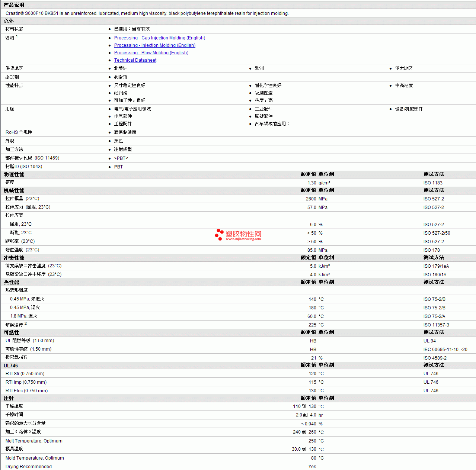Click the Drying Recommended value Yes
476x470 pixels.
point(312,467)
